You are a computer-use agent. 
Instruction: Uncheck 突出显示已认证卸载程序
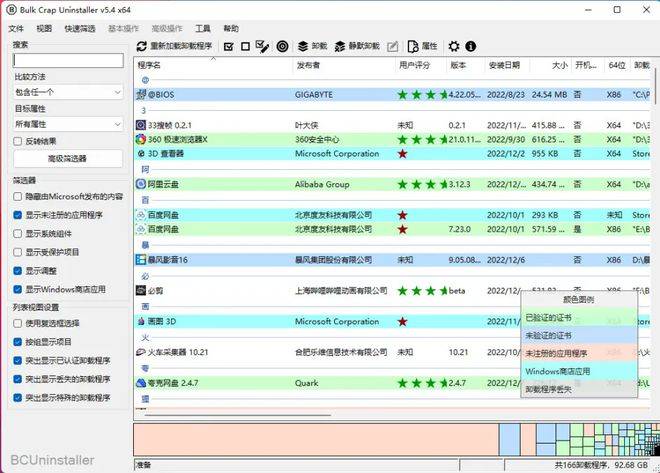17,360
